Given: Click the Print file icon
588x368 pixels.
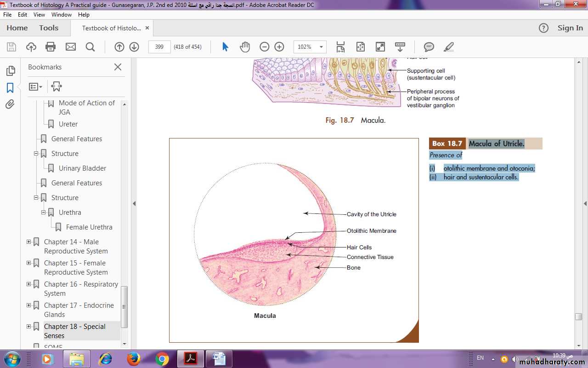Looking at the screenshot, I should (51, 46).
